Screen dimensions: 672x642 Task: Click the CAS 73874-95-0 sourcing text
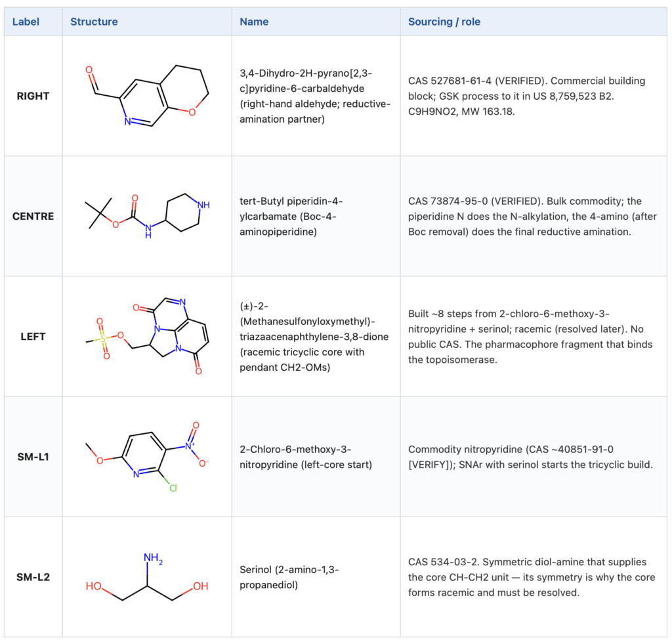(x=532, y=216)
